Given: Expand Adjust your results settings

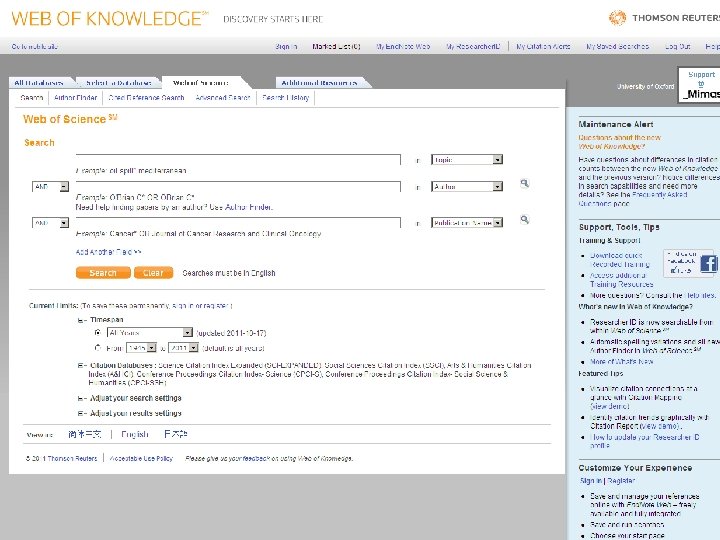Looking at the screenshot, I should tap(82, 414).
